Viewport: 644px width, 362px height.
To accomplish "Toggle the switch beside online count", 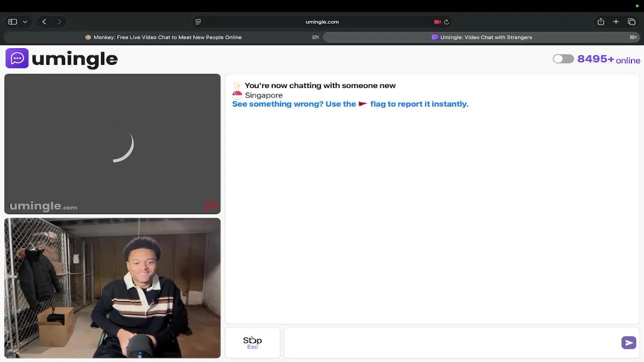I will (x=563, y=59).
